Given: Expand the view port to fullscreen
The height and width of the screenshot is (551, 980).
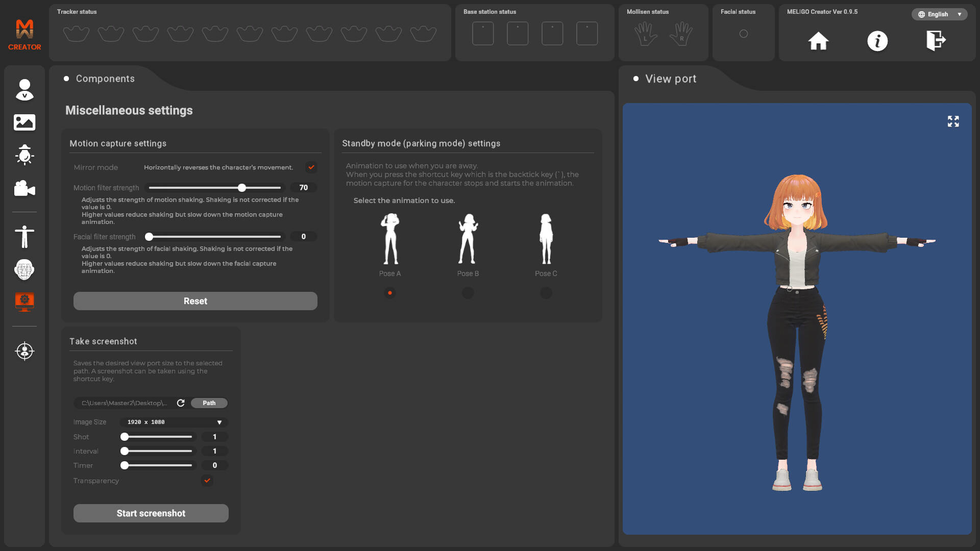Looking at the screenshot, I should pyautogui.click(x=953, y=121).
